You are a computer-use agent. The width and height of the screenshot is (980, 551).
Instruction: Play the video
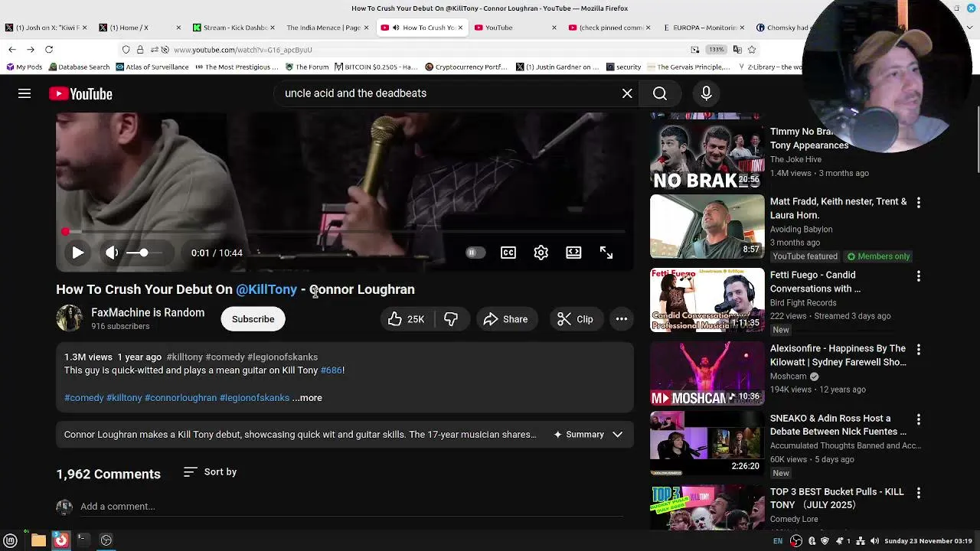78,253
